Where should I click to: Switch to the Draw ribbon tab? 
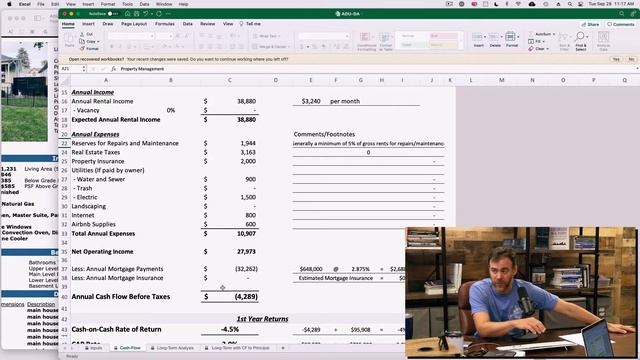[x=108, y=24]
